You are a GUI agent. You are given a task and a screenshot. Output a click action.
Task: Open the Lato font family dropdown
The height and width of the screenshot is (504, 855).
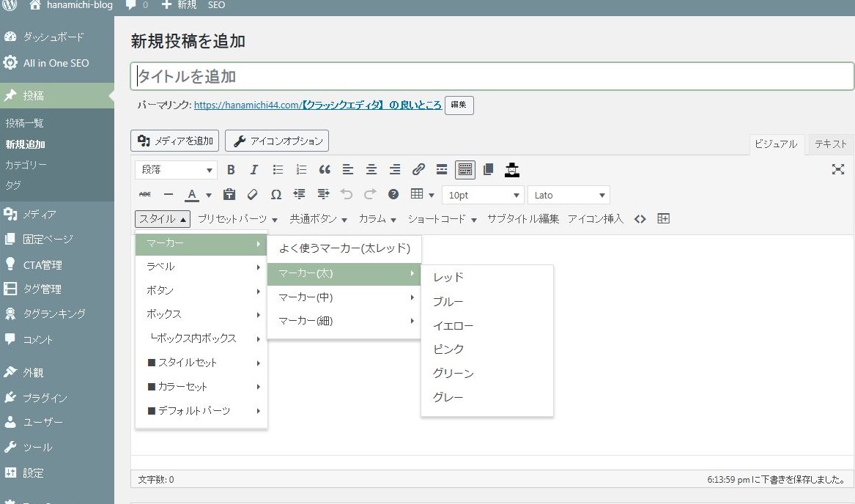(x=568, y=195)
